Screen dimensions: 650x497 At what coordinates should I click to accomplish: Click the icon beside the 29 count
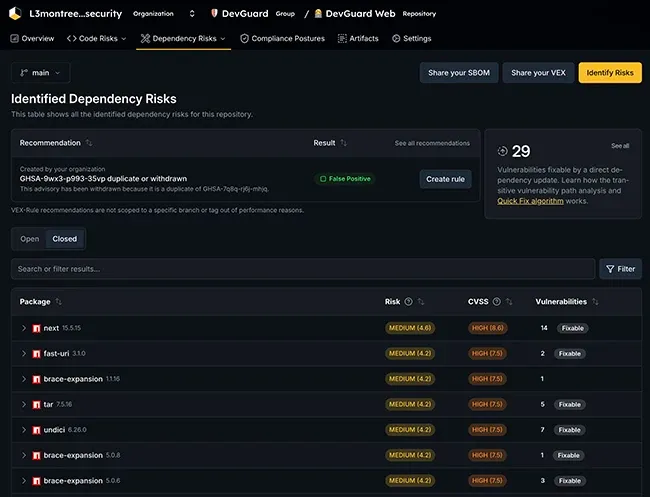point(502,151)
